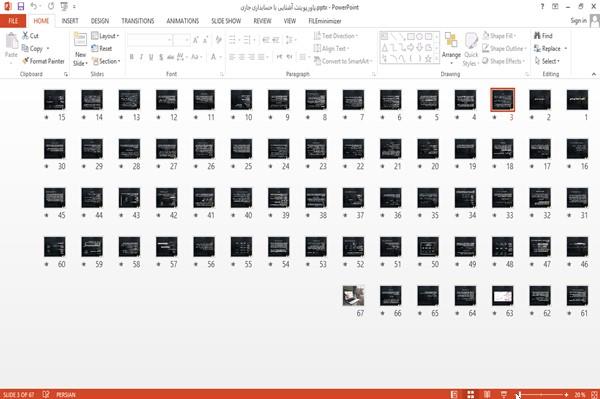The height and width of the screenshot is (399, 600).
Task: Click spell check icon in status bar
Action: [46, 394]
